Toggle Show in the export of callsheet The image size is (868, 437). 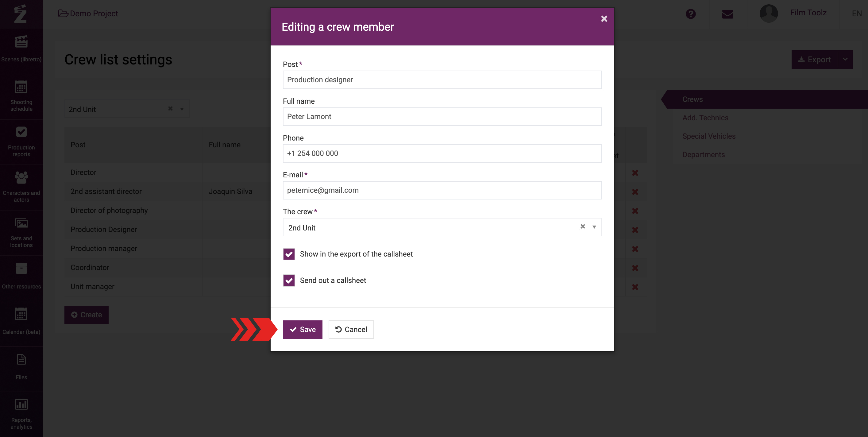click(x=289, y=254)
